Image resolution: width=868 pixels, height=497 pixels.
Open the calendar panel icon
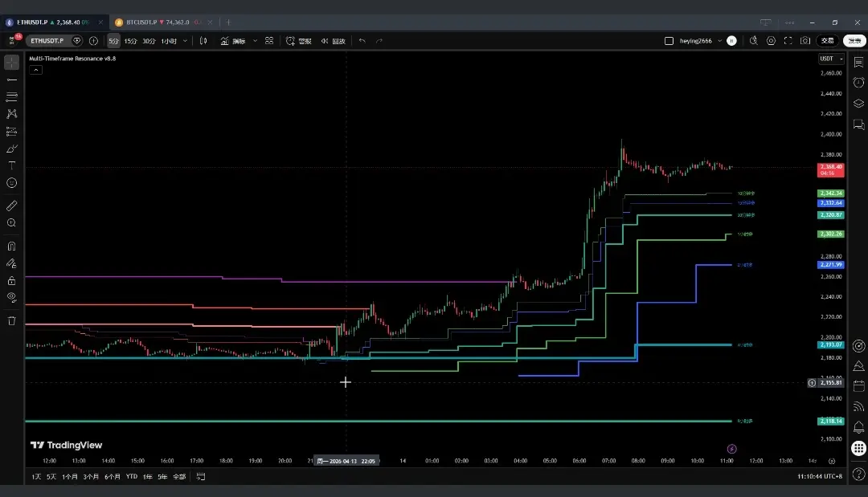(858, 386)
